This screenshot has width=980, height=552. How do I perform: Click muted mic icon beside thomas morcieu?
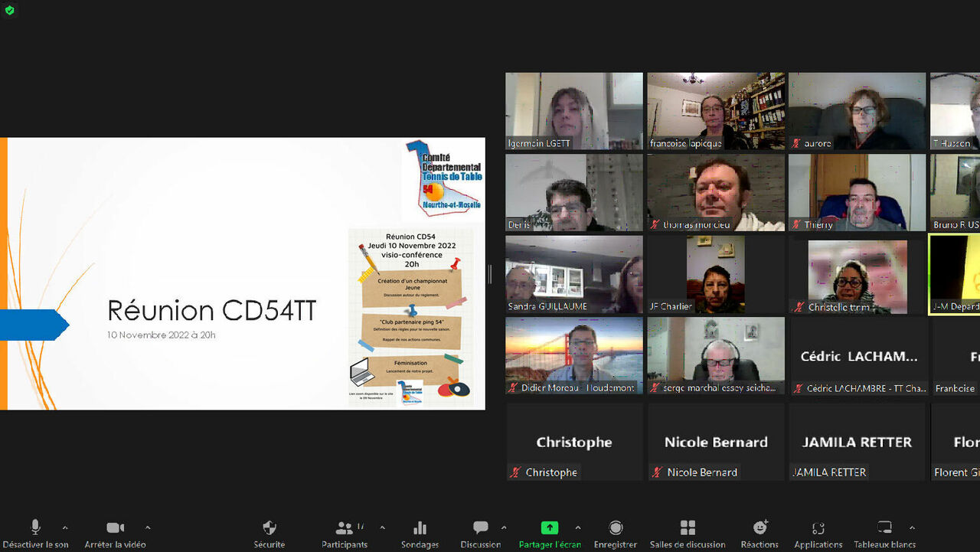pyautogui.click(x=655, y=225)
